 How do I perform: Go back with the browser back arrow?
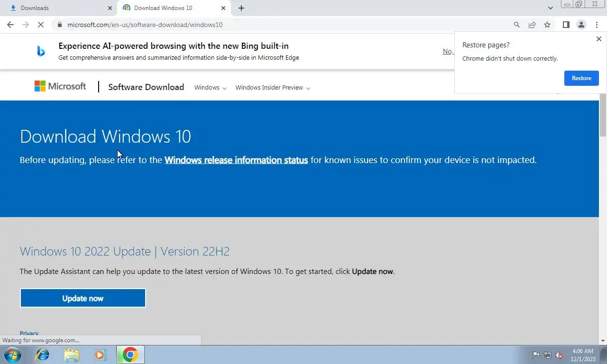pos(10,25)
